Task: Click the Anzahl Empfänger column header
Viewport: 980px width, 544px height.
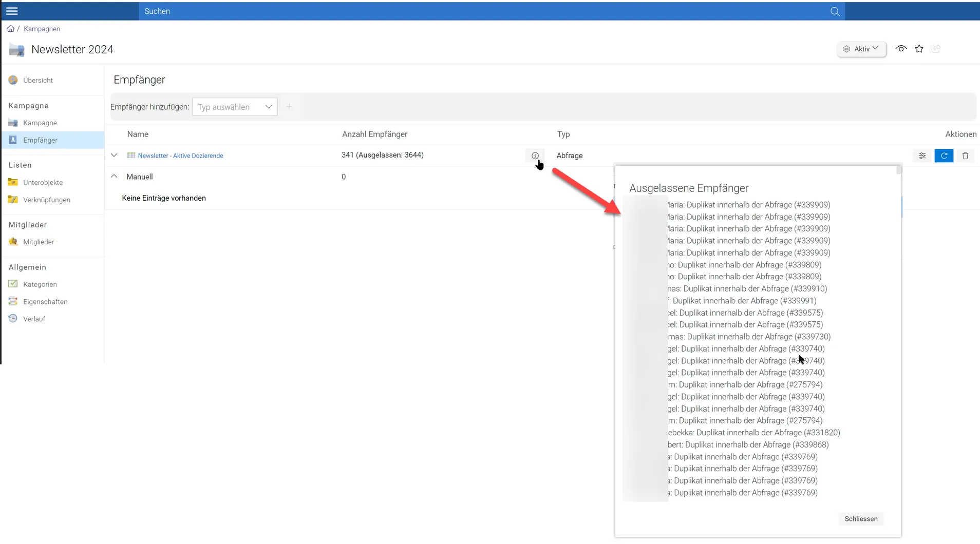Action: click(x=374, y=134)
